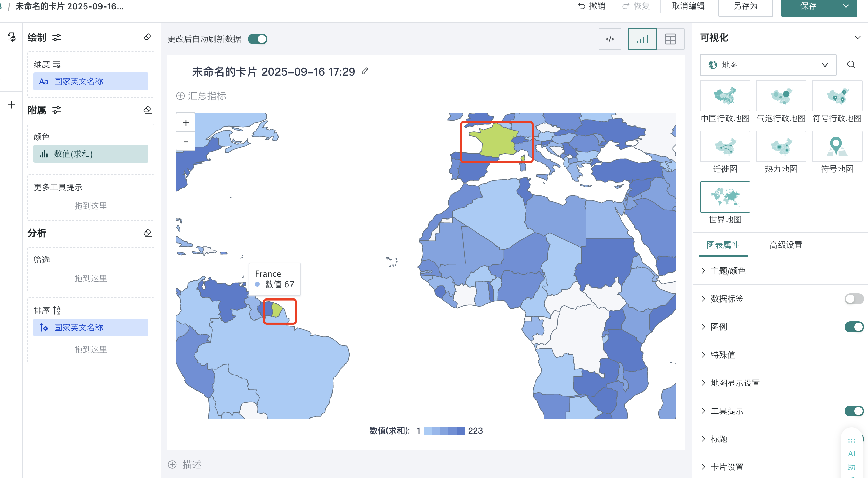Toggle the 图例 switch
The width and height of the screenshot is (868, 478).
[854, 327]
